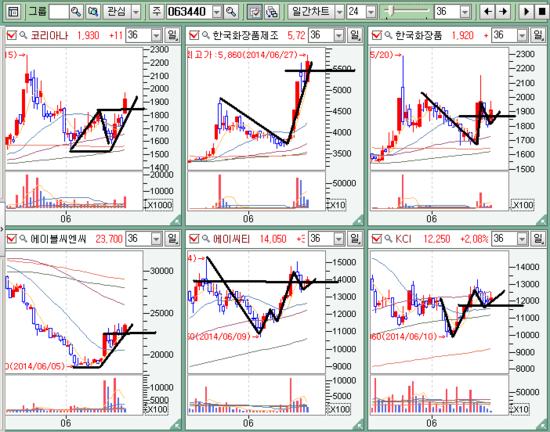This screenshot has height=432, width=550.
Task: Click 일 period button in 에이블씨엔씨 chart
Action: point(172,239)
